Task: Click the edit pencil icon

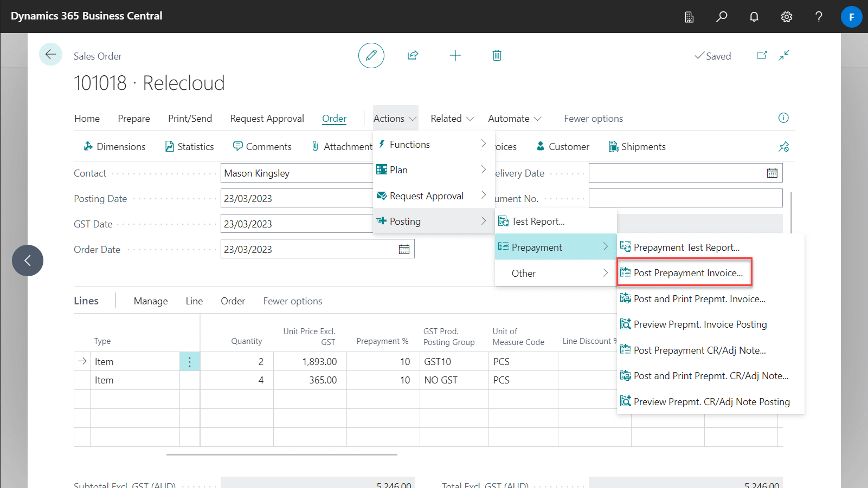Action: tap(371, 55)
